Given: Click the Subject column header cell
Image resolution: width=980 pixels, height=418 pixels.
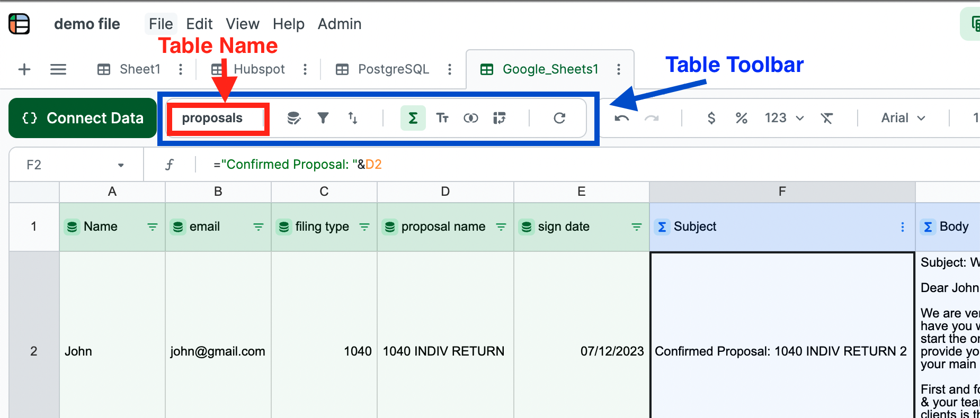Looking at the screenshot, I should click(x=782, y=226).
